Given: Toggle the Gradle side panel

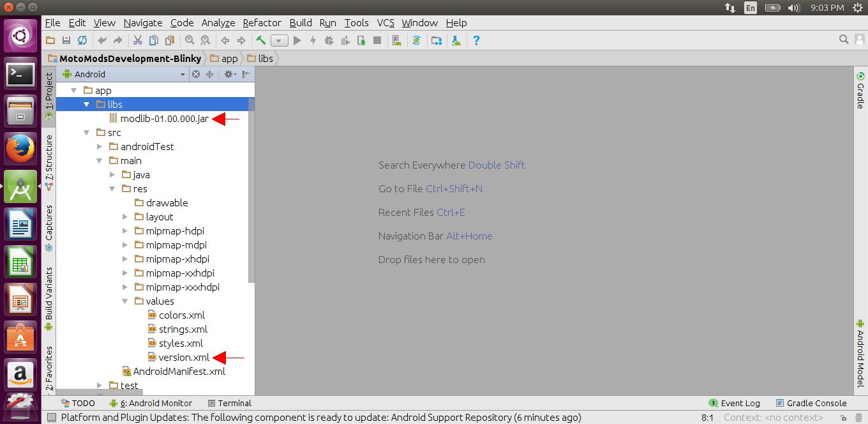Looking at the screenshot, I should 860,91.
